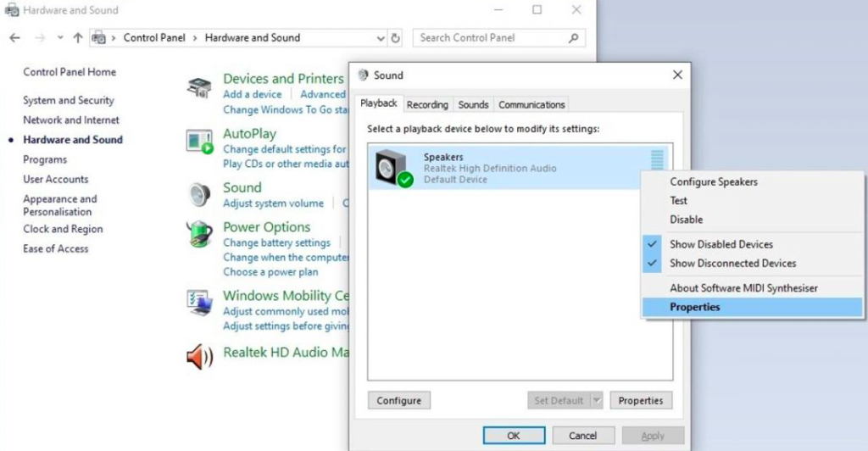Screen dimensions: 868x451
Task: Open Programs category in sidebar
Action: 45,159
